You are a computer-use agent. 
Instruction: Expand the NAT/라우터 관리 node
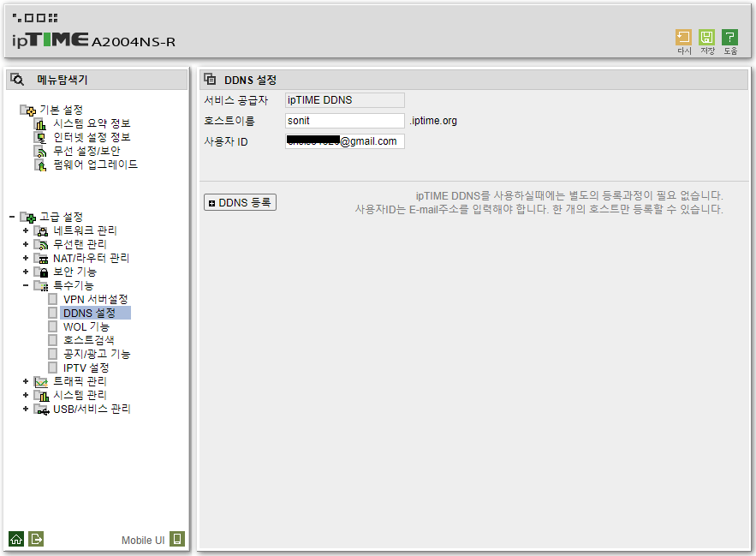click(26, 258)
